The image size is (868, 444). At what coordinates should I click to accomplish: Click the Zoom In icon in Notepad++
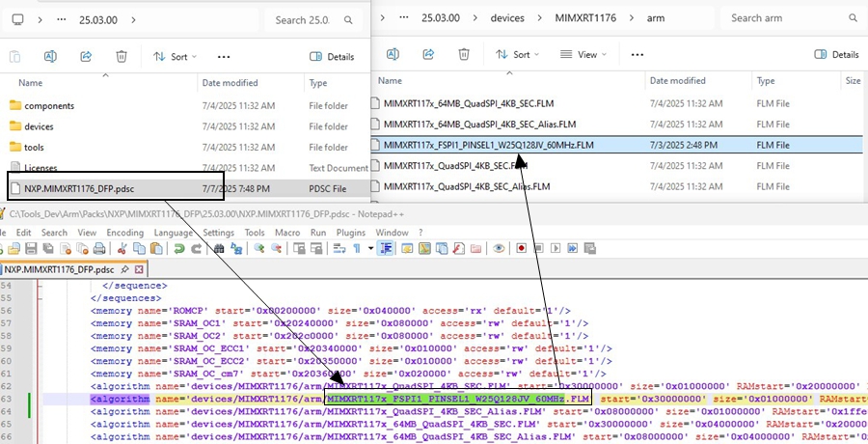point(259,248)
